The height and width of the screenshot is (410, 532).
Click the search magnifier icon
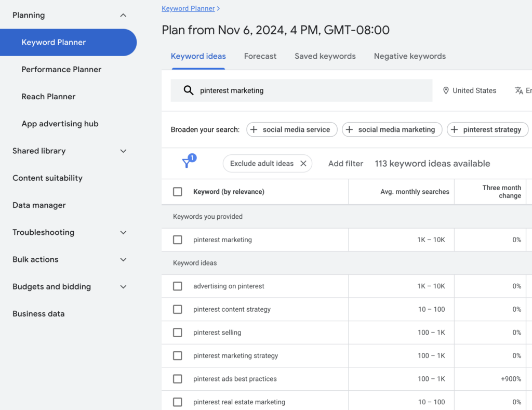point(188,90)
